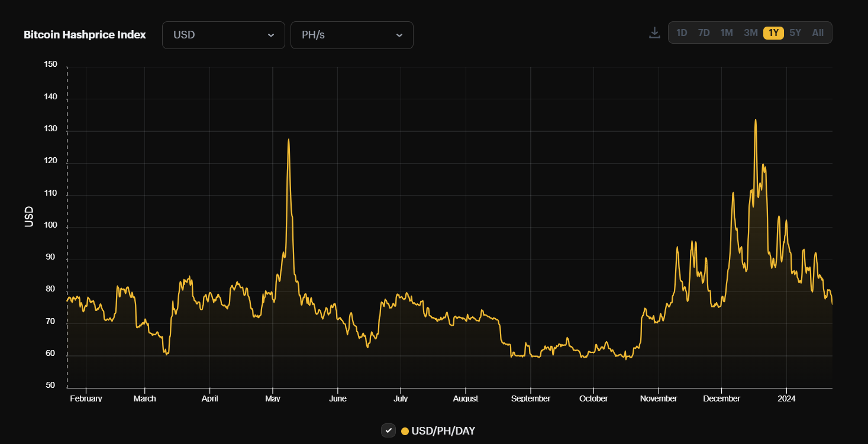Click the 2024 x-axis label

(786, 398)
